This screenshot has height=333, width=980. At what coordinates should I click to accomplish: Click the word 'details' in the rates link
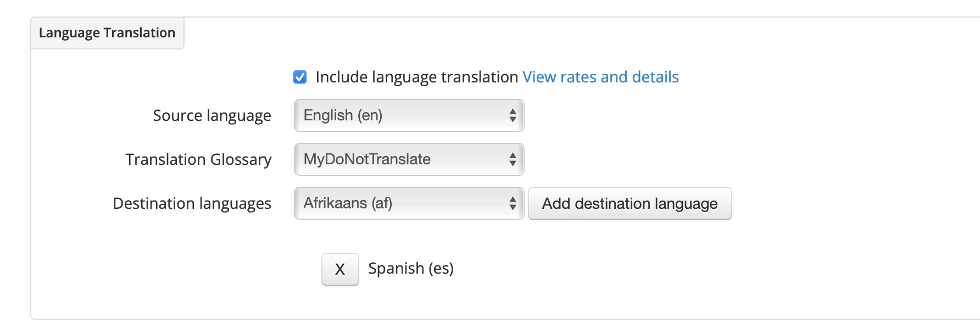coord(655,77)
